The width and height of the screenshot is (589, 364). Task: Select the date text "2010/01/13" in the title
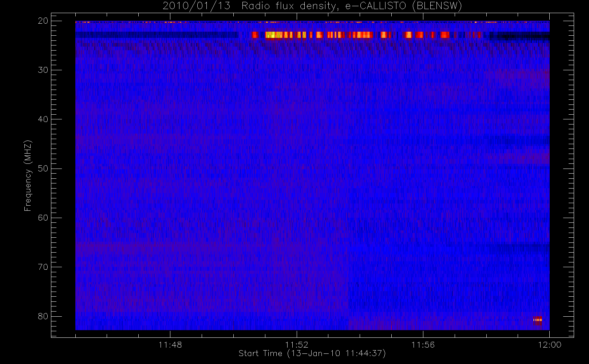[x=196, y=6]
